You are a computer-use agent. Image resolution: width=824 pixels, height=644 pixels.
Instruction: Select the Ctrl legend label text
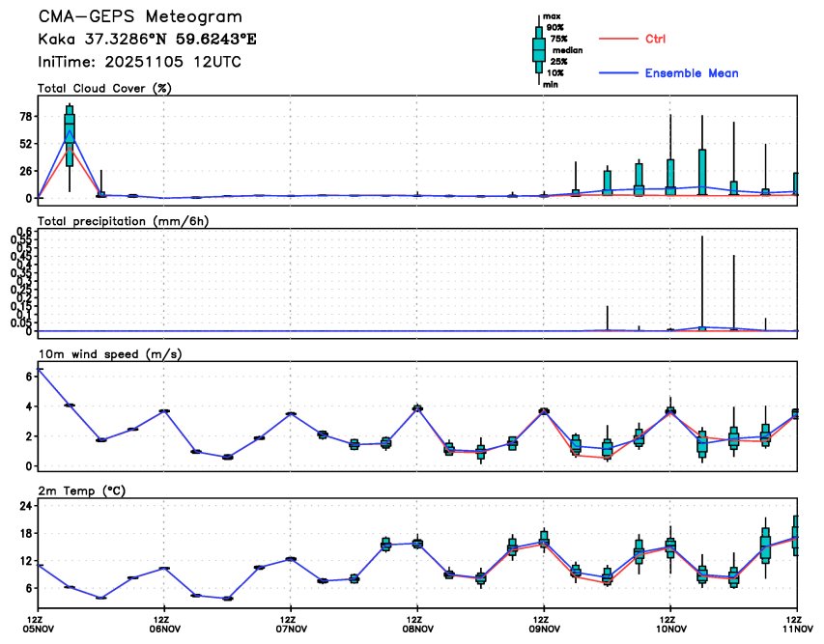(655, 39)
